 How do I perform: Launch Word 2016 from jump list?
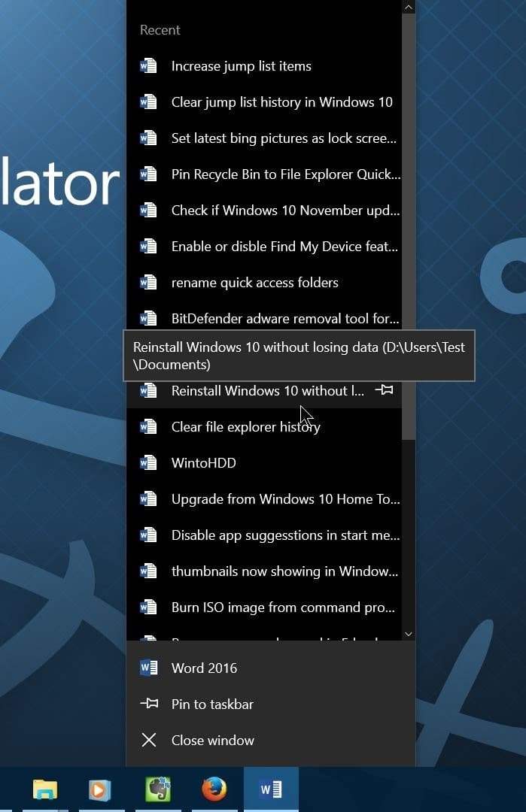coord(270,668)
